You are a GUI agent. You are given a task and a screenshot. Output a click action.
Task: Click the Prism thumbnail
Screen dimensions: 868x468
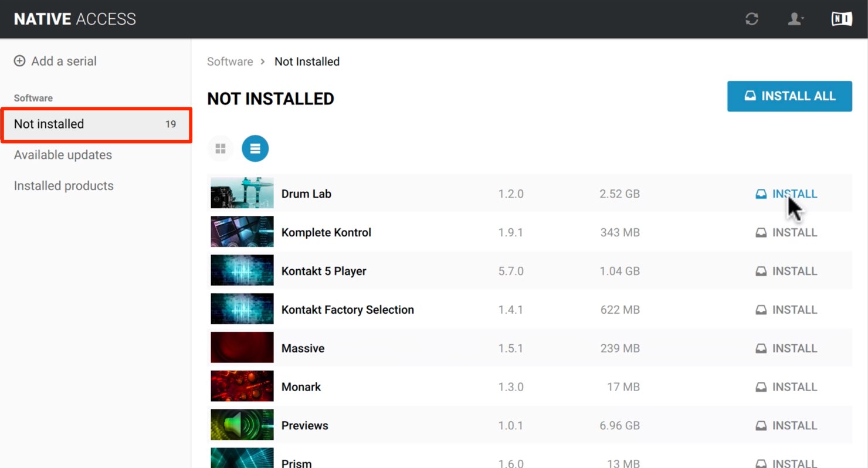pos(242,458)
